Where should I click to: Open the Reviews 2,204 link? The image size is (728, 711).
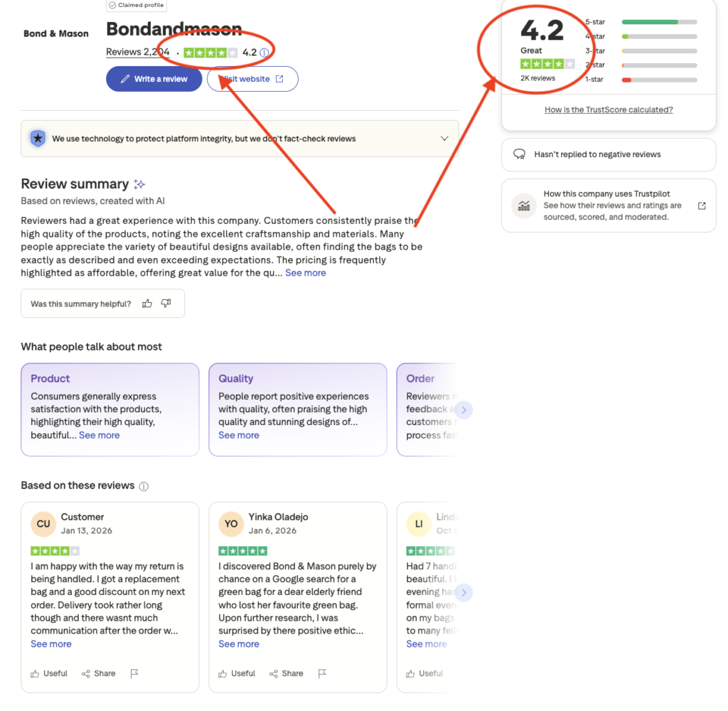pyautogui.click(x=137, y=52)
